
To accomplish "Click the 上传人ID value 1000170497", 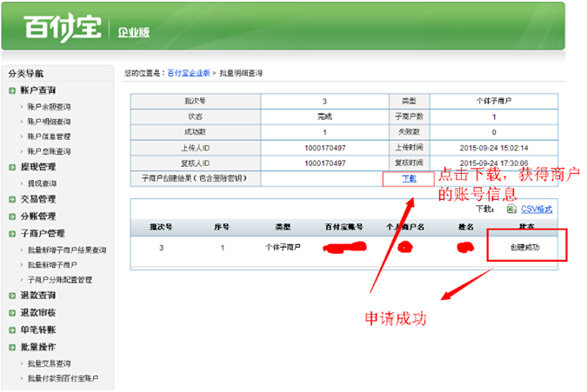I will pos(325,148).
